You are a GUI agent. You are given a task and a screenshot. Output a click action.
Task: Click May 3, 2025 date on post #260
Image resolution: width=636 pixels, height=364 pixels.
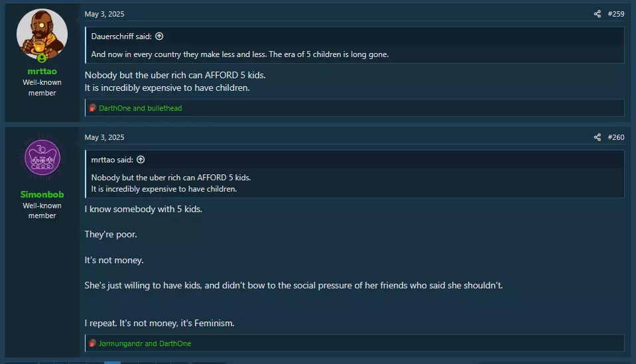tap(104, 137)
